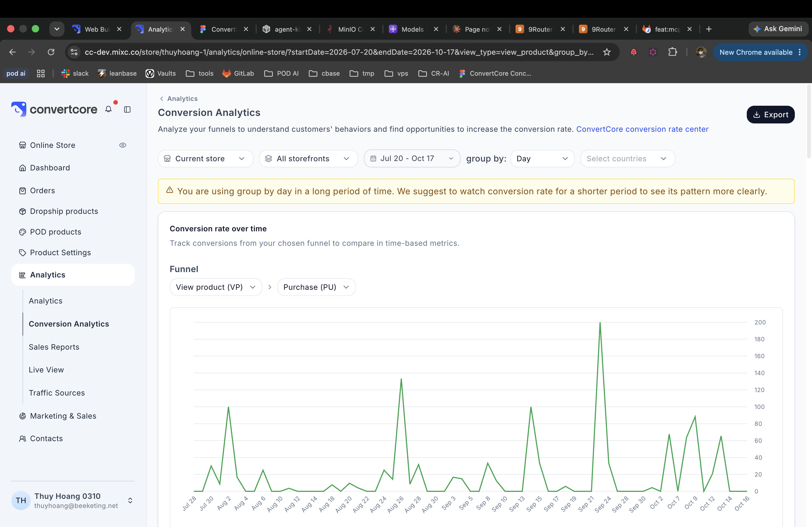Open Traffic Sources submenu item
This screenshot has width=812, height=527.
57,393
